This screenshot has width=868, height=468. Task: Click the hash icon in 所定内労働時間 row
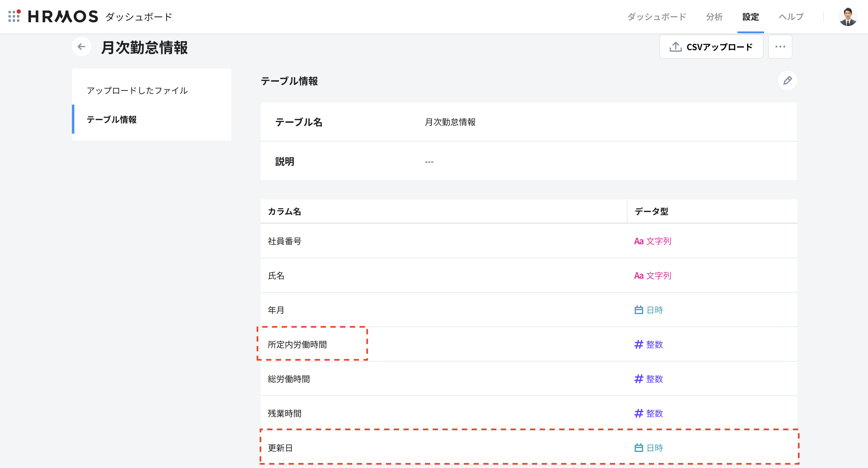point(639,344)
